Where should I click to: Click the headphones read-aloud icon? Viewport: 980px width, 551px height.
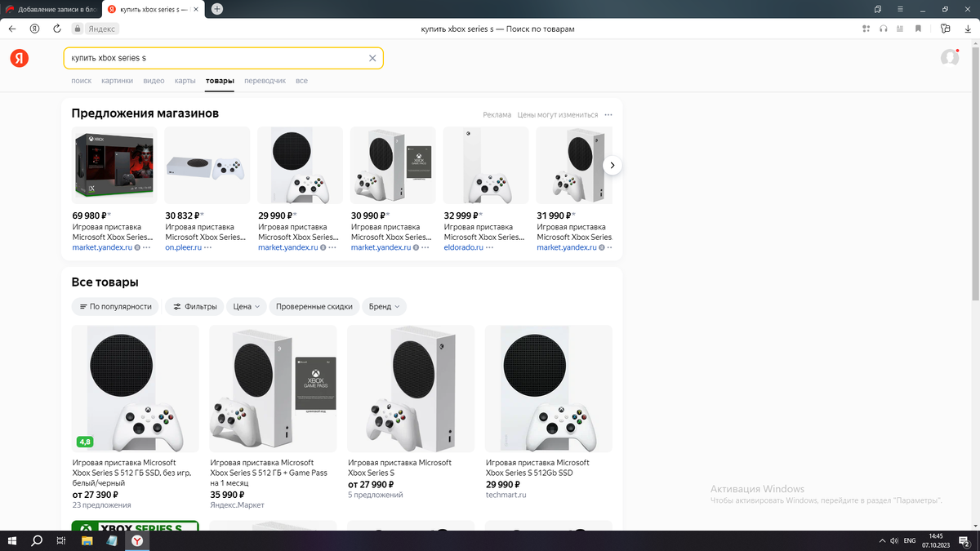(x=884, y=29)
